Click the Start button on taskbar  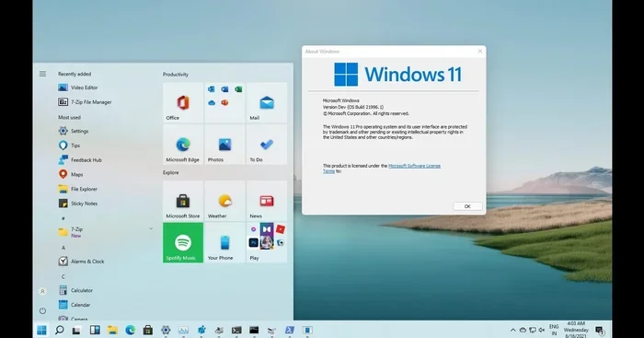[x=41, y=330]
